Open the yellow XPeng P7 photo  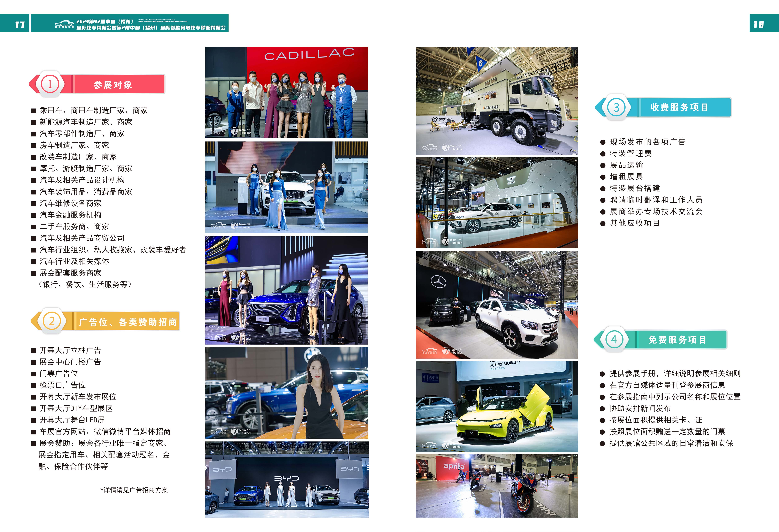coord(497,407)
